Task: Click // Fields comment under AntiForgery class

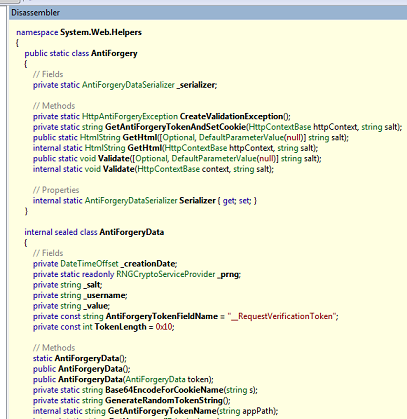Action: (48, 74)
